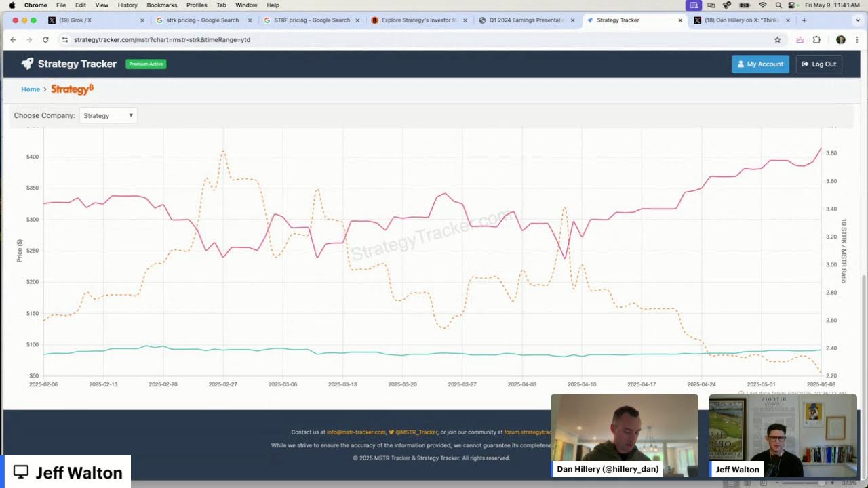Close the Grok / X tab

coord(142,20)
